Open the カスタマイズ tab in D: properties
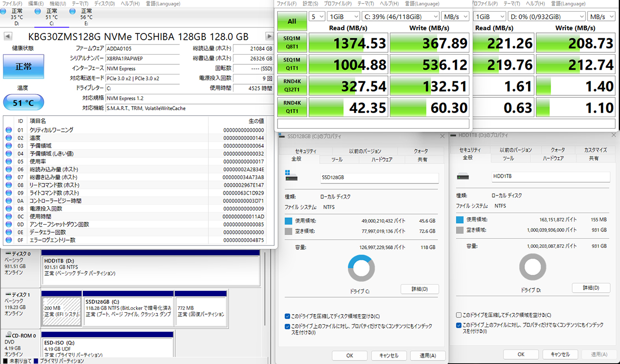This screenshot has height=364, width=620. (x=595, y=150)
